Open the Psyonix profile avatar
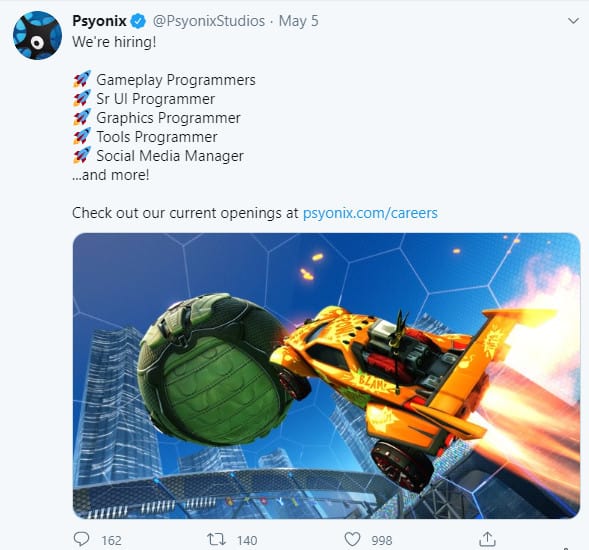Screen dimensions: 589x550 click(x=37, y=35)
